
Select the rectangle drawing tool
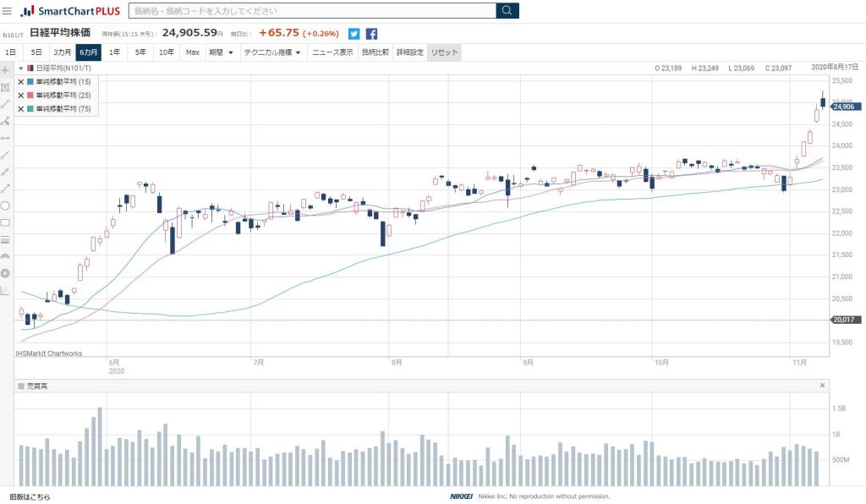[6, 222]
